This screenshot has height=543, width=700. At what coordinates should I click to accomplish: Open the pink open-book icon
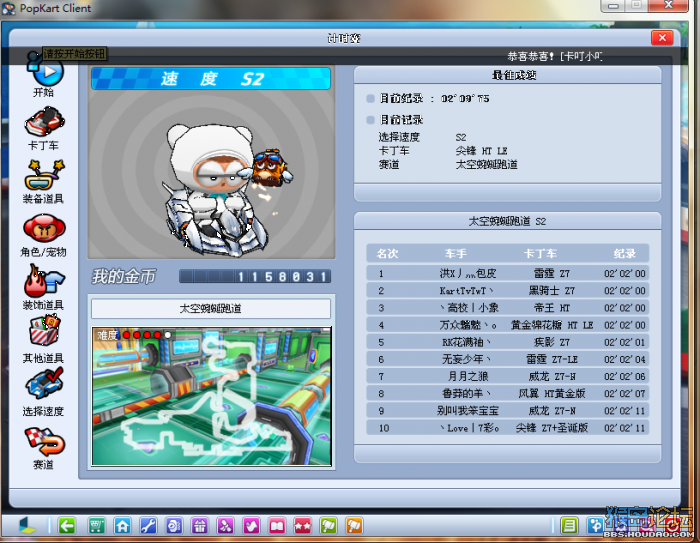click(277, 526)
